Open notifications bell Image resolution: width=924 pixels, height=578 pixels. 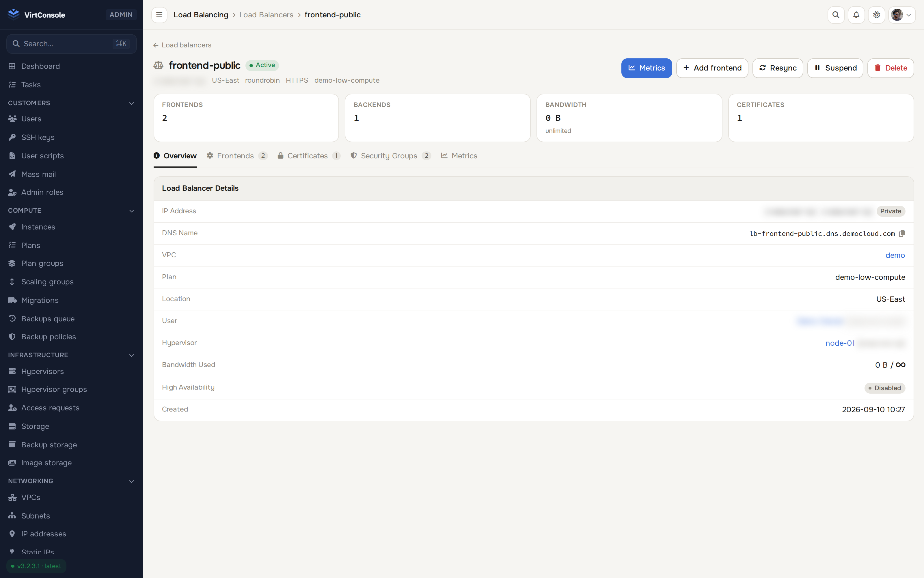[x=856, y=15]
